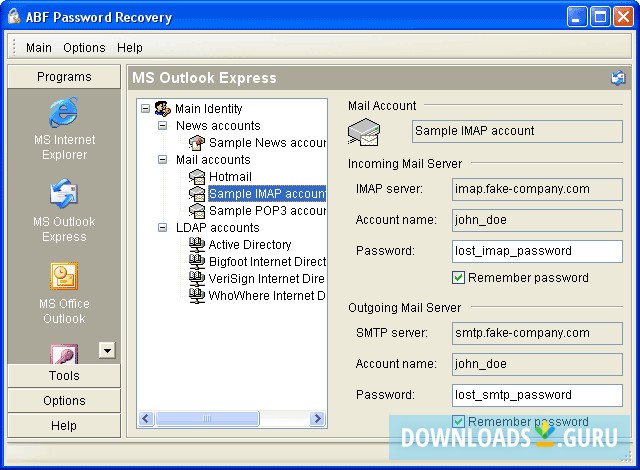Click the tree scrollbar left arrow
640x470 pixels.
click(x=146, y=418)
